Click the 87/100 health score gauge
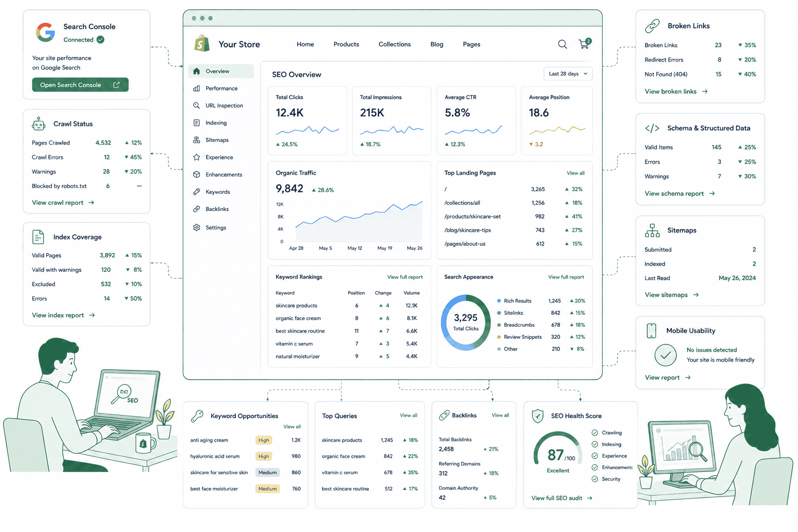798x532 pixels. [558, 450]
